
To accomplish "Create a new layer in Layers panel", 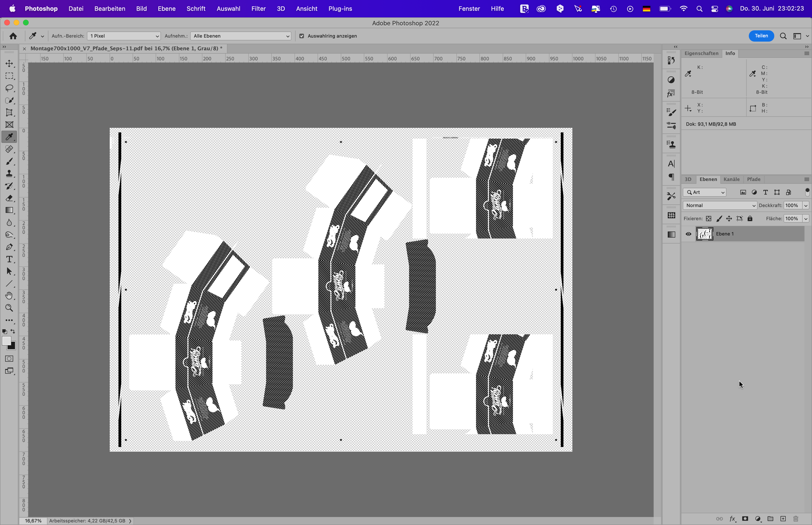I will coord(783,518).
